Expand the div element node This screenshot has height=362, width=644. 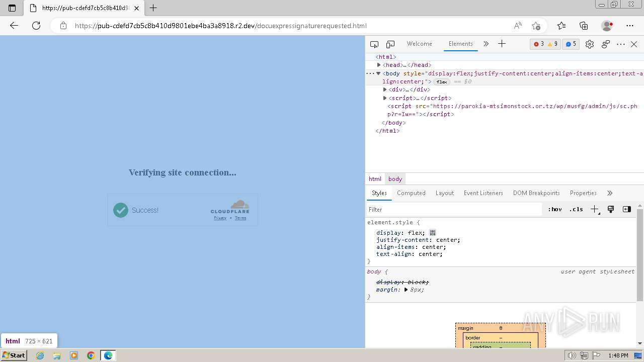pyautogui.click(x=385, y=89)
